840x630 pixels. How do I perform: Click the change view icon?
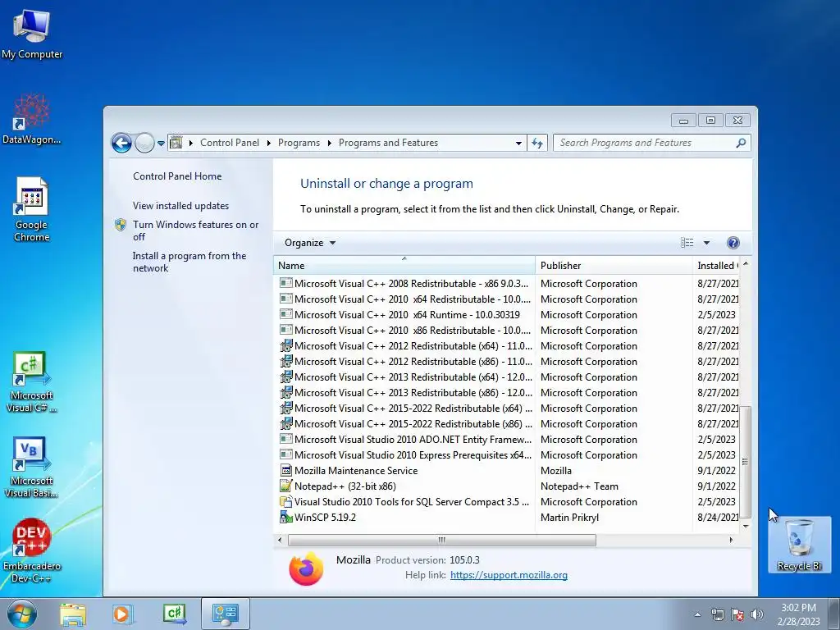click(687, 243)
